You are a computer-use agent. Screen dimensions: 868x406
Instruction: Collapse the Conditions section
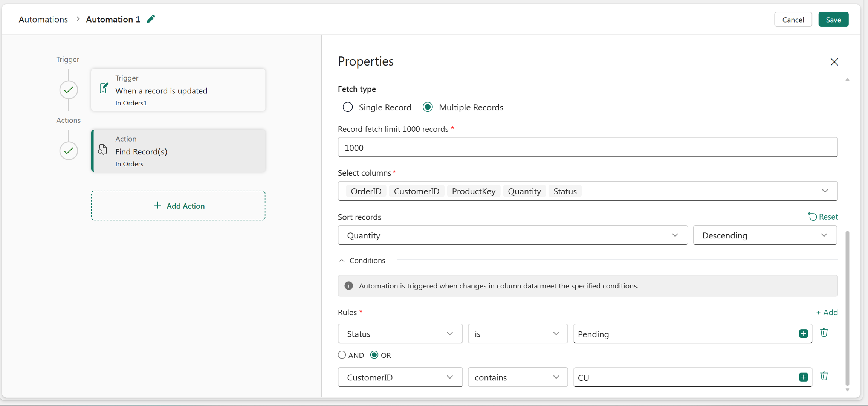pyautogui.click(x=342, y=261)
